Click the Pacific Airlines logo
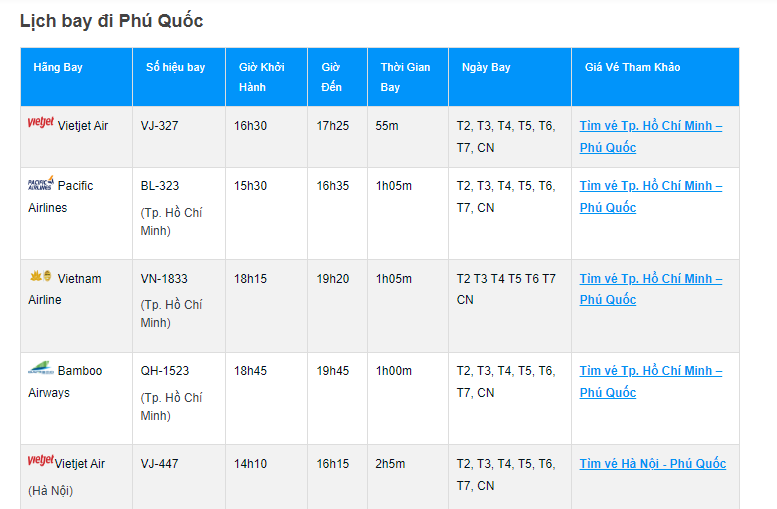Viewport: 777px width, 509px height. click(x=41, y=184)
